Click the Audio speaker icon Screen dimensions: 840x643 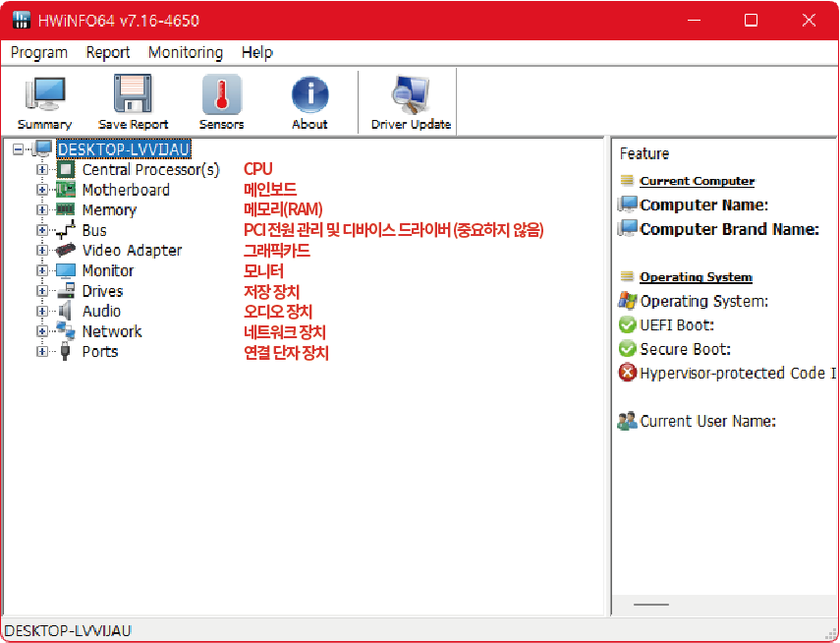click(65, 311)
